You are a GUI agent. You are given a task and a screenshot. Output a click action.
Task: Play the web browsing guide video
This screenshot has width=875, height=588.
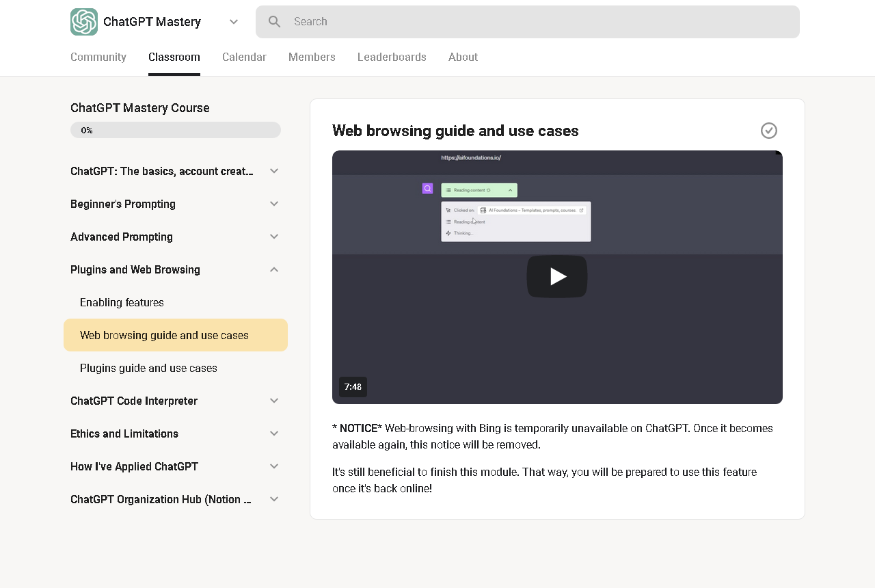pyautogui.click(x=557, y=276)
